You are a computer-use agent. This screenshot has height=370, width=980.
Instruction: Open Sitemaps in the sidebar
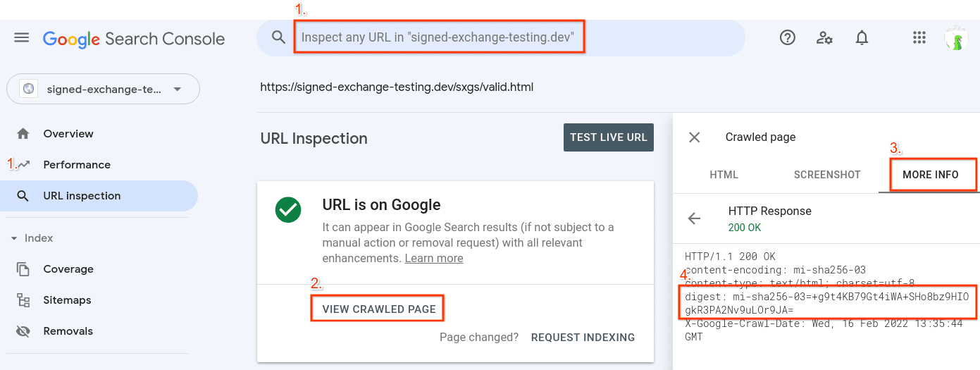(68, 300)
